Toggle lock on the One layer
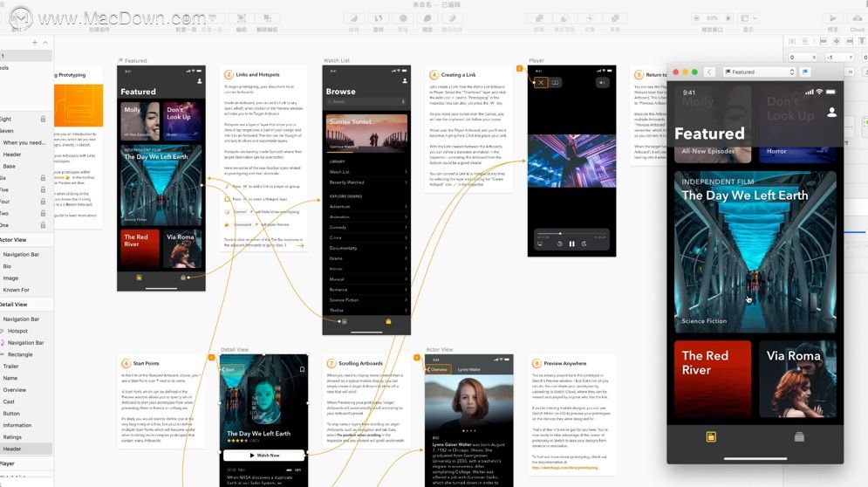Image resolution: width=868 pixels, height=487 pixels. coord(43,225)
